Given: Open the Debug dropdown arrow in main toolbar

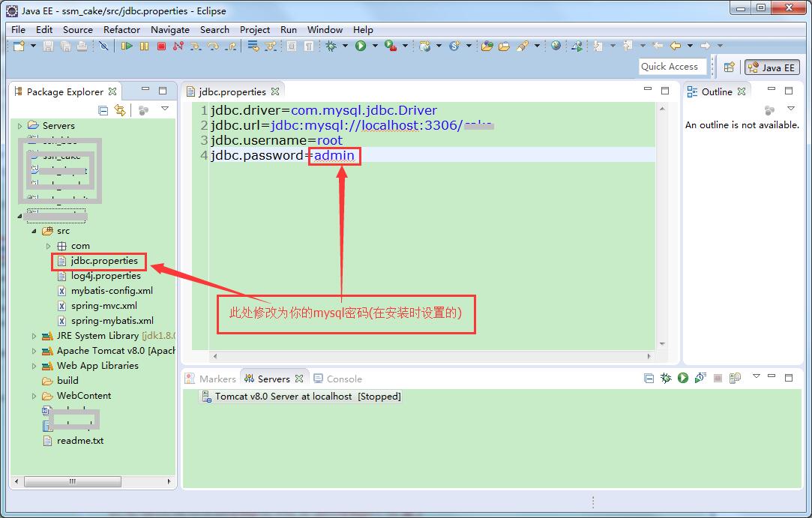Looking at the screenshot, I should click(345, 46).
